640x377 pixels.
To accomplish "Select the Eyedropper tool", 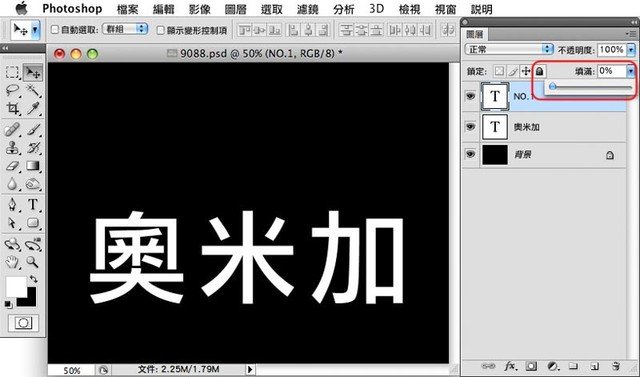I will [33, 108].
